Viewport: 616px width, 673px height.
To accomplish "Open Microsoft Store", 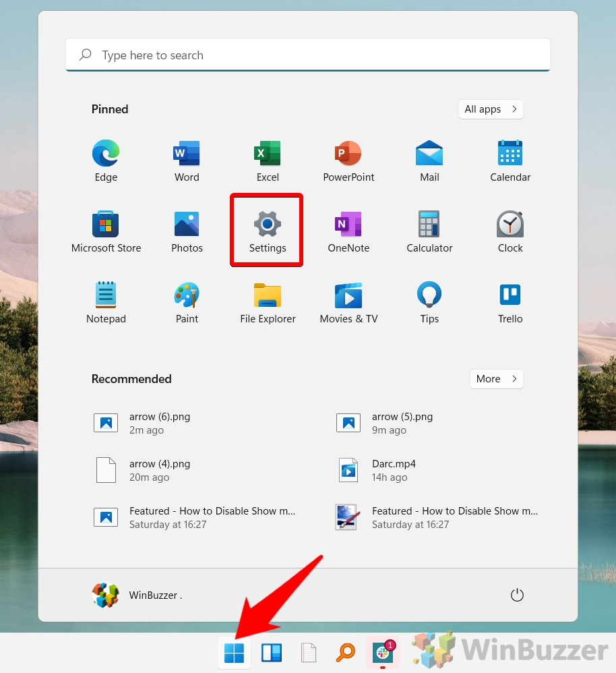I will [x=106, y=231].
